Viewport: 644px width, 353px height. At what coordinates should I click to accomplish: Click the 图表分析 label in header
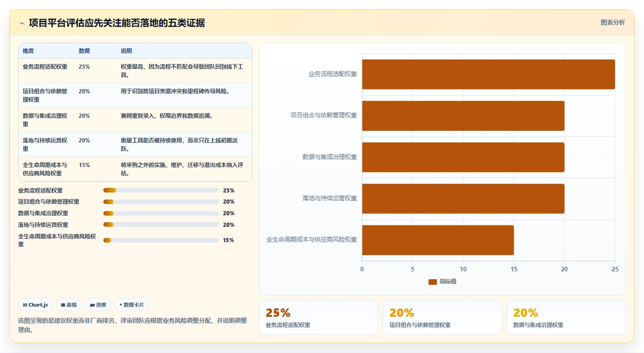pyautogui.click(x=612, y=22)
